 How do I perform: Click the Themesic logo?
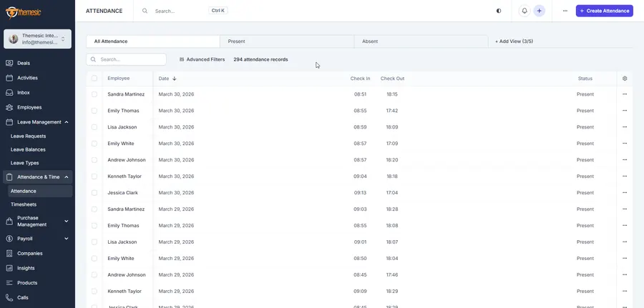tap(24, 12)
